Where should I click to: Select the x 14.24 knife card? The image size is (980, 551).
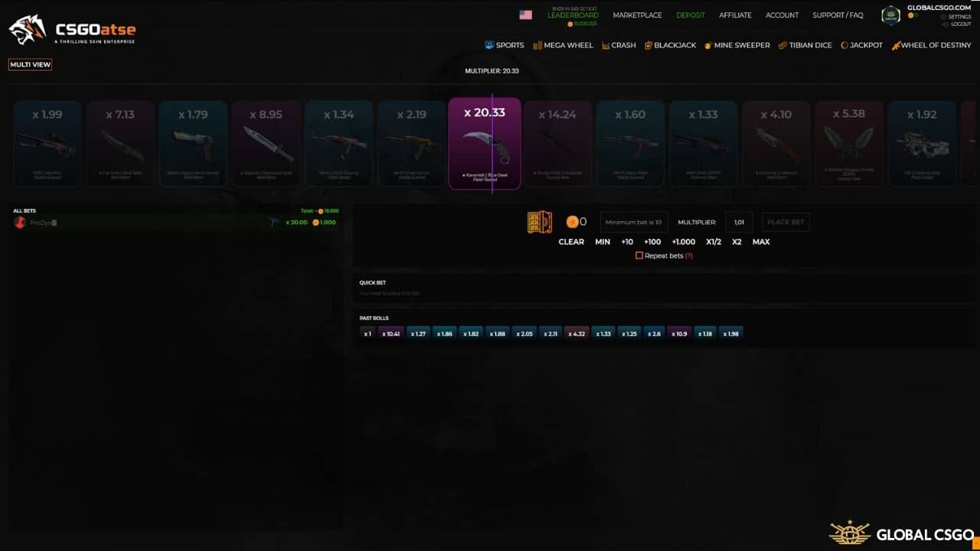pyautogui.click(x=557, y=145)
